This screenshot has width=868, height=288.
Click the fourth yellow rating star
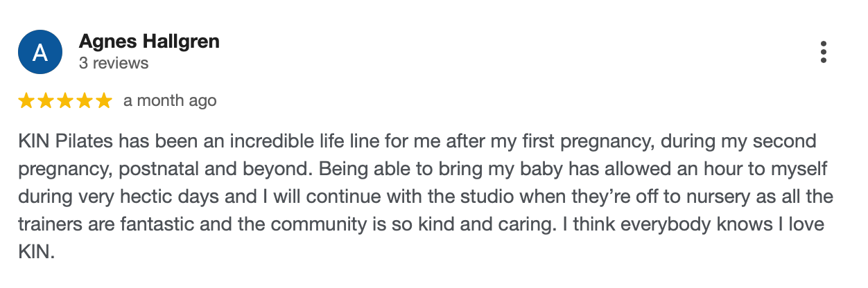tap(85, 101)
